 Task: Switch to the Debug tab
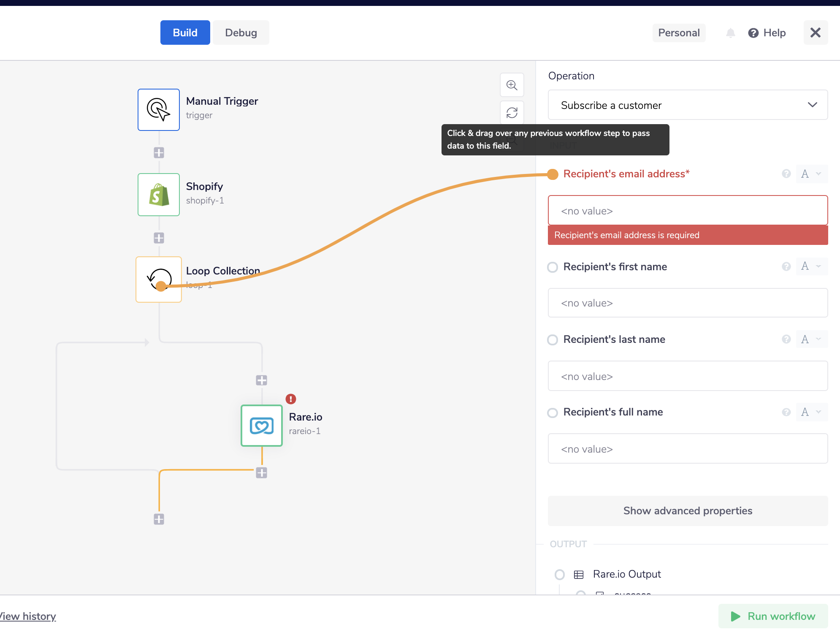[x=241, y=33]
